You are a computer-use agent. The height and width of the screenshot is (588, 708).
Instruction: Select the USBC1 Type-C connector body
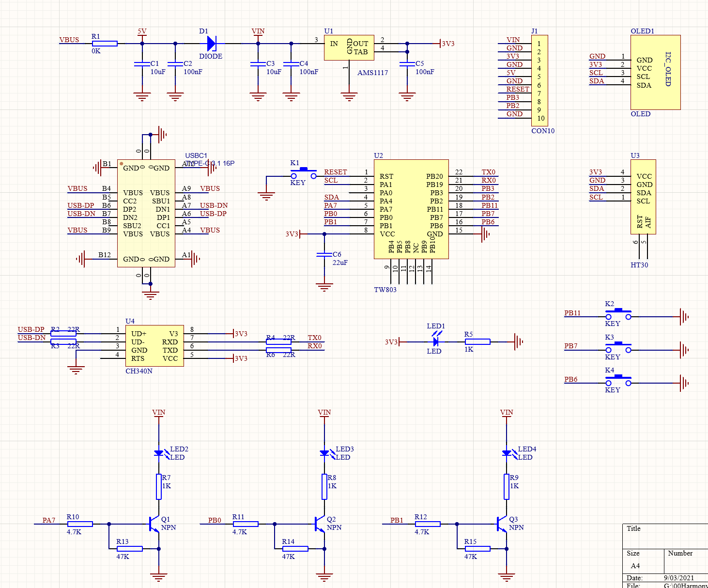coord(146,214)
